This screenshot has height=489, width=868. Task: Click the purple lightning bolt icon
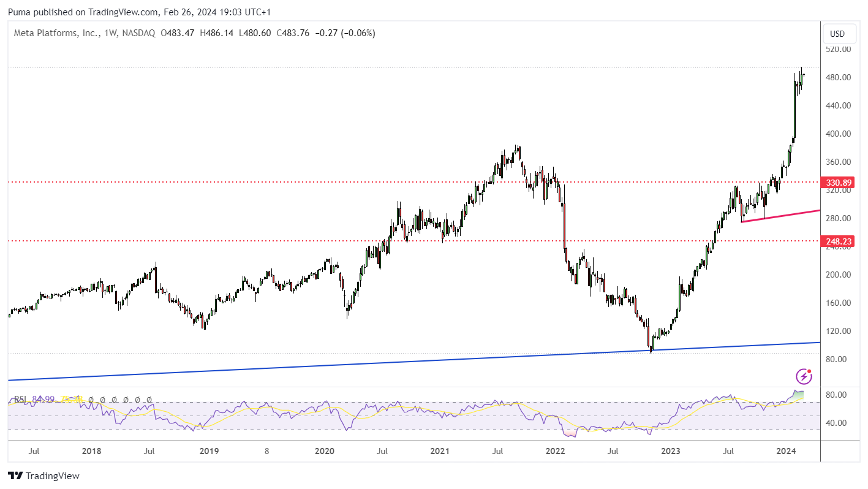[x=804, y=376]
